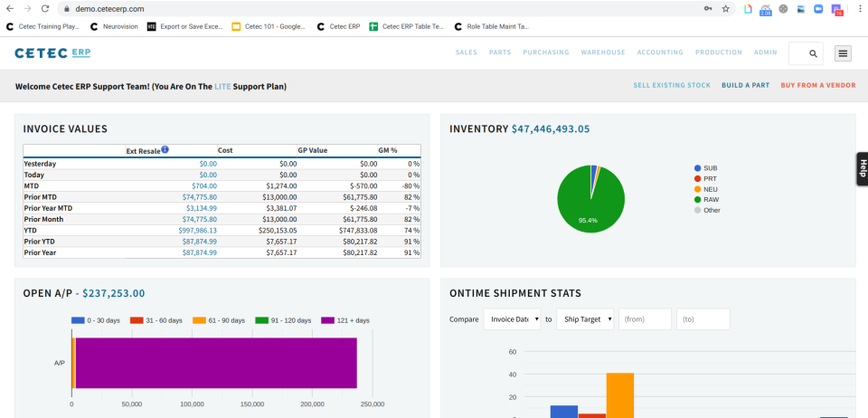Click the Cetec ERP logo
The height and width of the screenshot is (418, 868).
click(52, 53)
